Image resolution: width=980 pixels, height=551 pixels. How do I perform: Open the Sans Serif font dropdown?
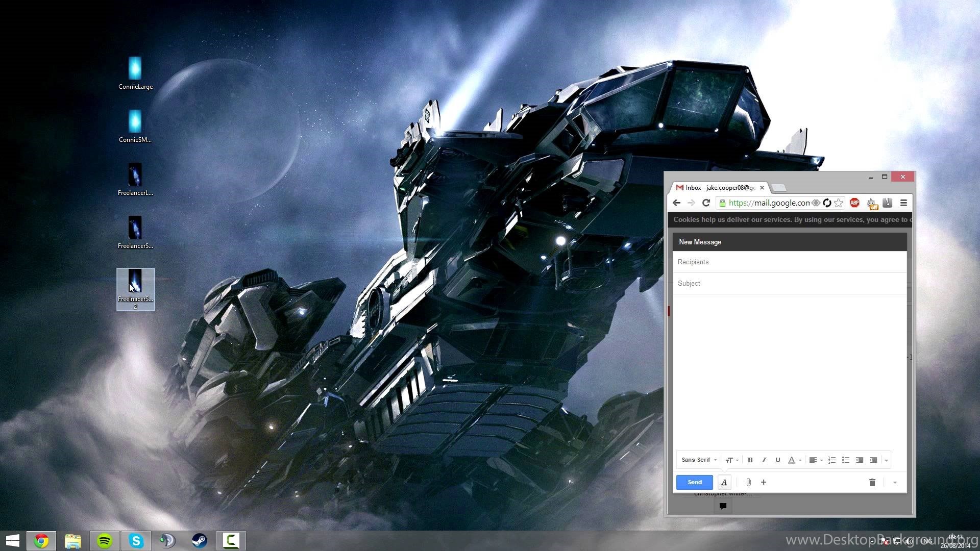[699, 460]
